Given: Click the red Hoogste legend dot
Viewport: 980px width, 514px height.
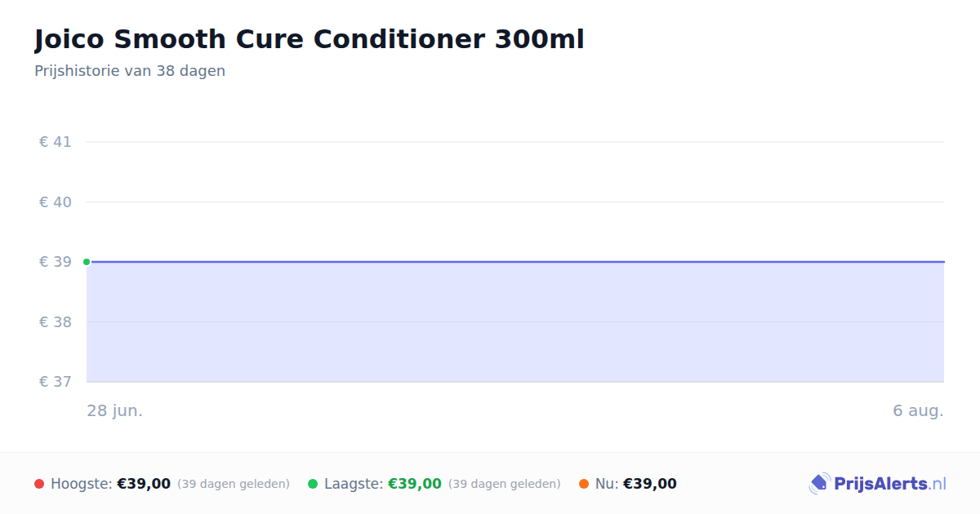Looking at the screenshot, I should click(39, 484).
